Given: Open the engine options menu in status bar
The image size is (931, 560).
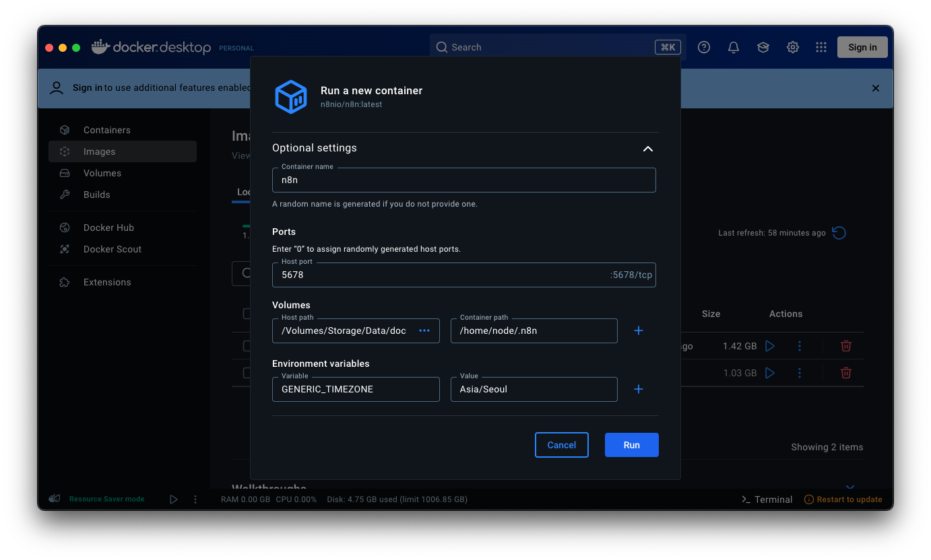Looking at the screenshot, I should click(x=195, y=499).
